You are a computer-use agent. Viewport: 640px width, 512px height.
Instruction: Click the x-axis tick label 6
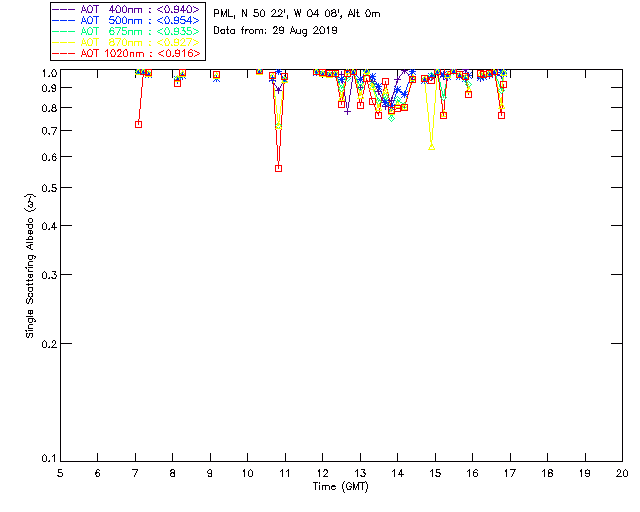point(98,473)
